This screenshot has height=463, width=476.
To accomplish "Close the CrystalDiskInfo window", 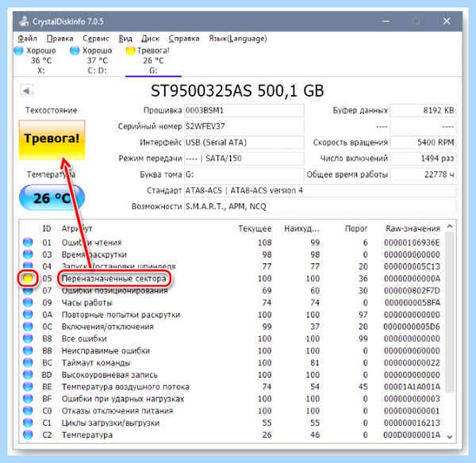I will pyautogui.click(x=446, y=21).
